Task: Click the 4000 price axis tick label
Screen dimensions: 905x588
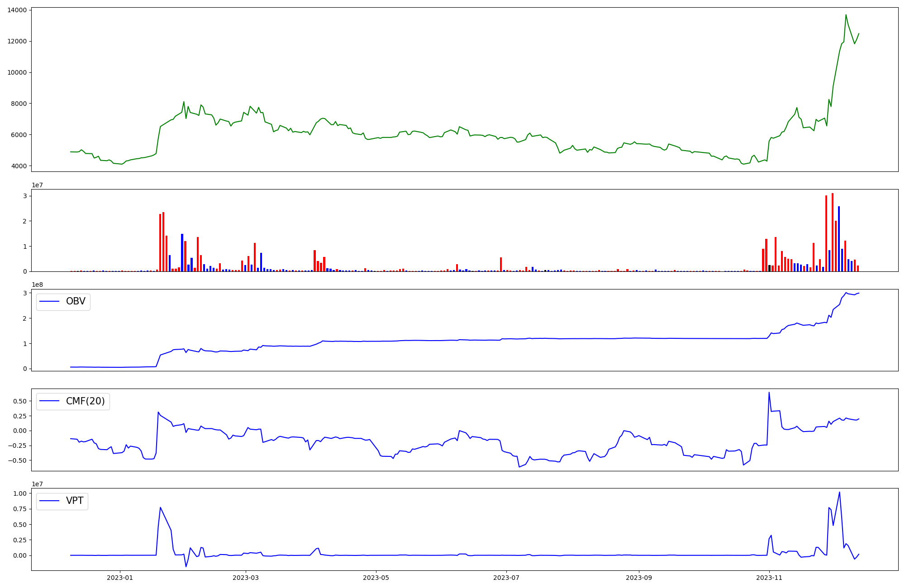Action: (x=19, y=166)
